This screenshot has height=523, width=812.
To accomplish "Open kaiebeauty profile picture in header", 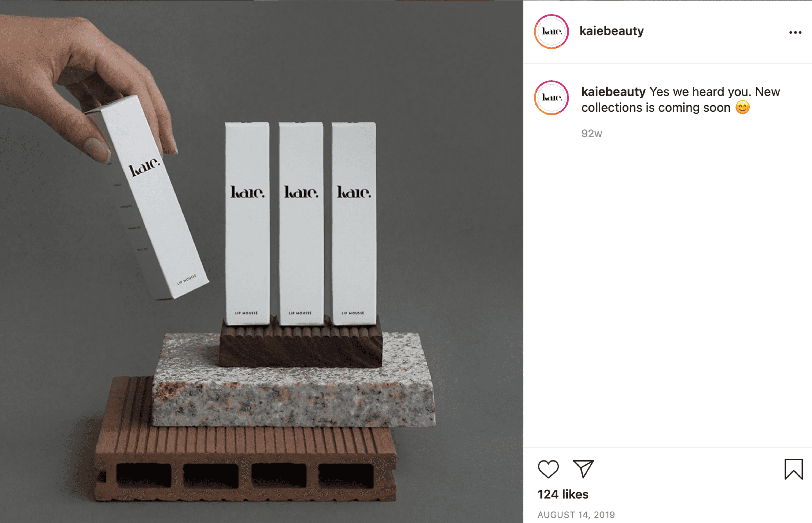I will tap(551, 31).
